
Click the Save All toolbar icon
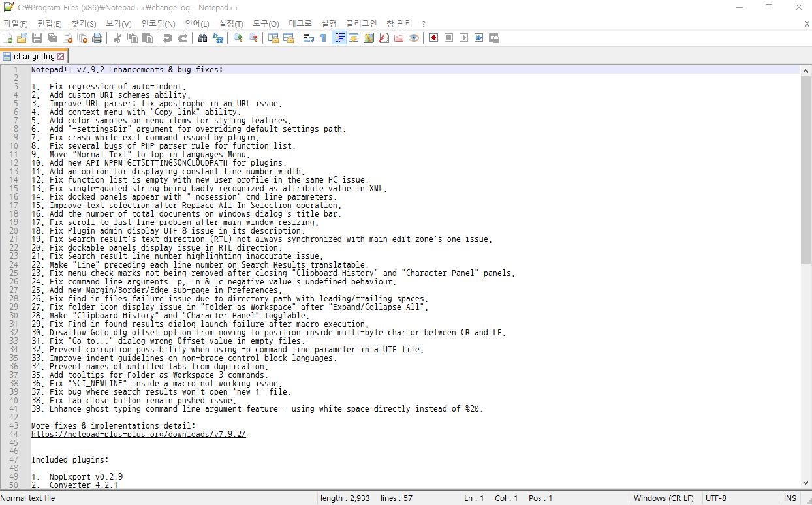pyautogui.click(x=52, y=38)
